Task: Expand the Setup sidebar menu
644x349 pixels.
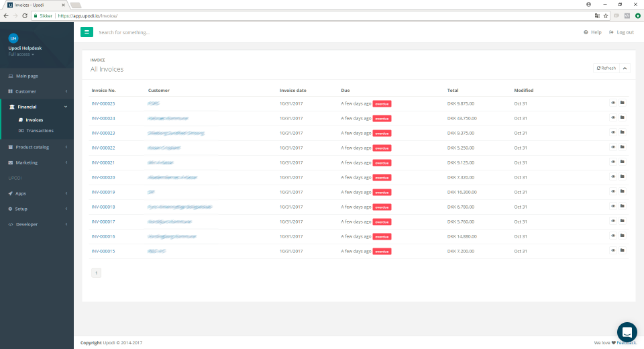Action: coord(37,209)
